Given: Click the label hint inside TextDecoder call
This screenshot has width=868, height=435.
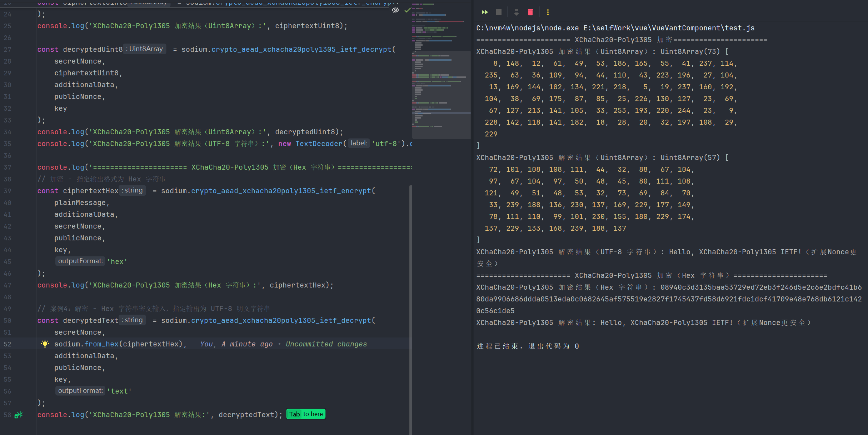Looking at the screenshot, I should coord(359,143).
